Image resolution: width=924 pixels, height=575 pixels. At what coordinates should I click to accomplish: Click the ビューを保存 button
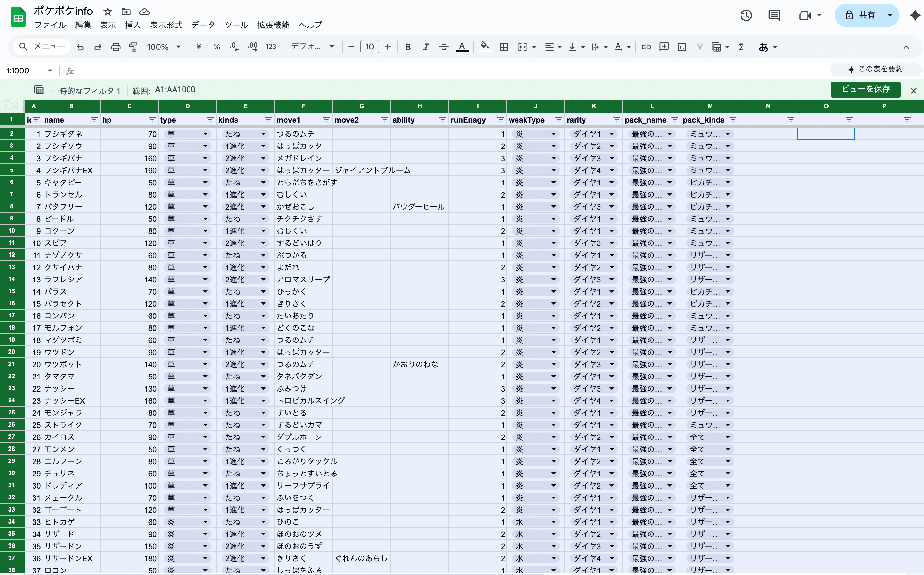(x=865, y=89)
